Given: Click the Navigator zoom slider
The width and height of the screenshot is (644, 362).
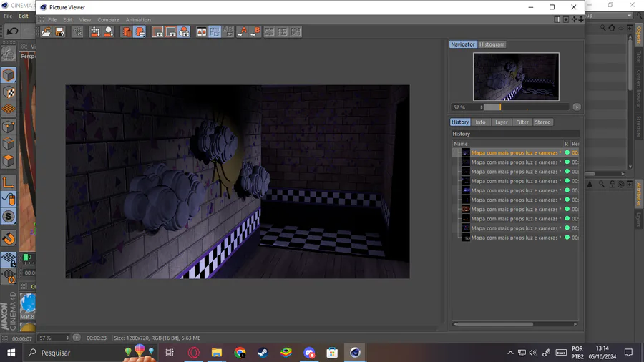Looking at the screenshot, I should click(x=527, y=107).
